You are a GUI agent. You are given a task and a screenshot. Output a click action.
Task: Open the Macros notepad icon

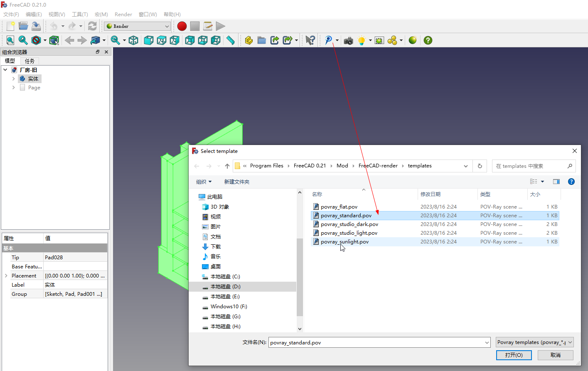(x=208, y=26)
